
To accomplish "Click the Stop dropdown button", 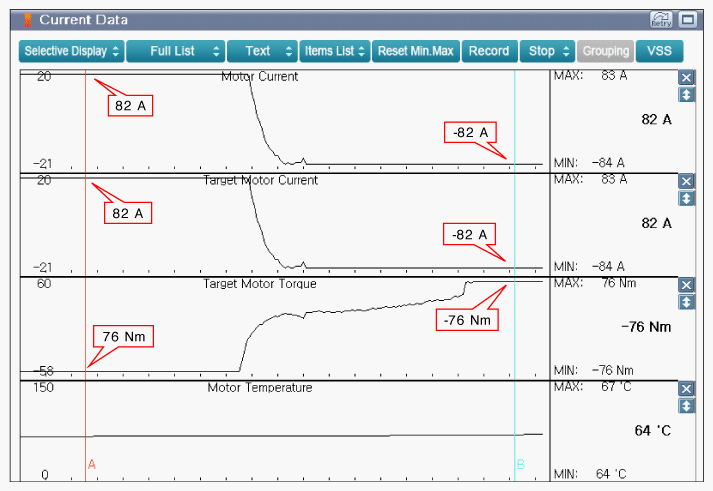I will point(547,51).
